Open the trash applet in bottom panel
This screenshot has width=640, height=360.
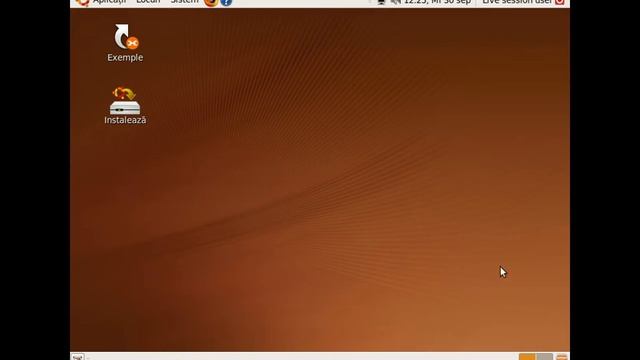(562, 357)
